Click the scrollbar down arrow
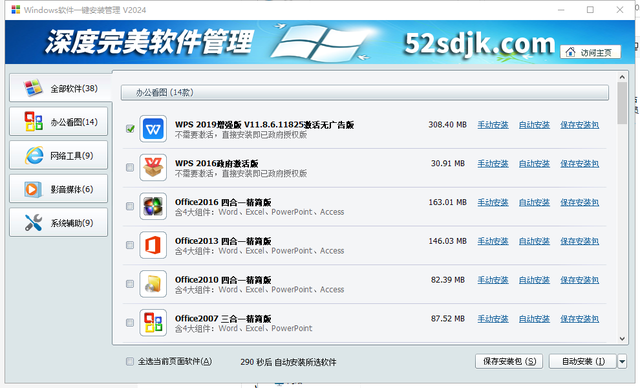This screenshot has width=640, height=388. (622, 339)
